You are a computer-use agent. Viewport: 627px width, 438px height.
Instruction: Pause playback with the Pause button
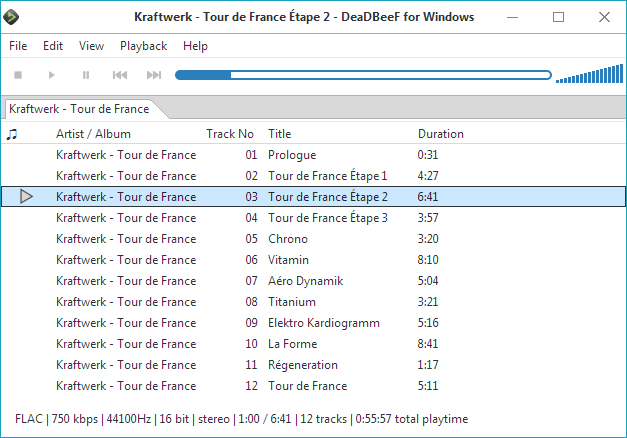coord(86,75)
